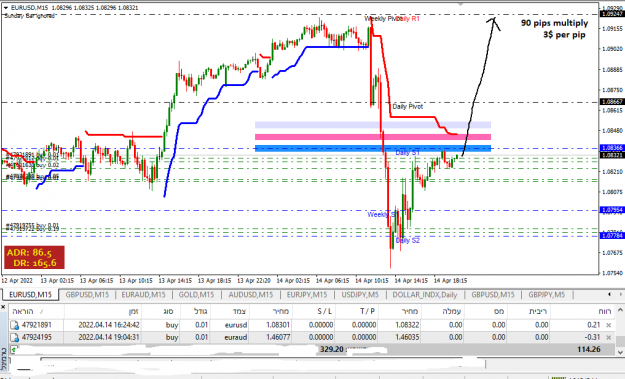Image resolution: width=625 pixels, height=379 pixels.
Task: Click the 1.08667 price marker on axis
Action: coord(612,102)
